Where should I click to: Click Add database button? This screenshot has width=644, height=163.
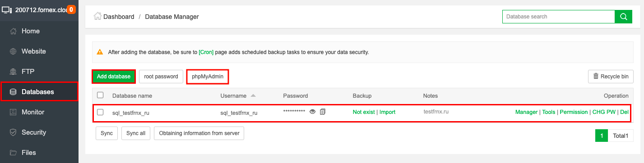click(114, 77)
